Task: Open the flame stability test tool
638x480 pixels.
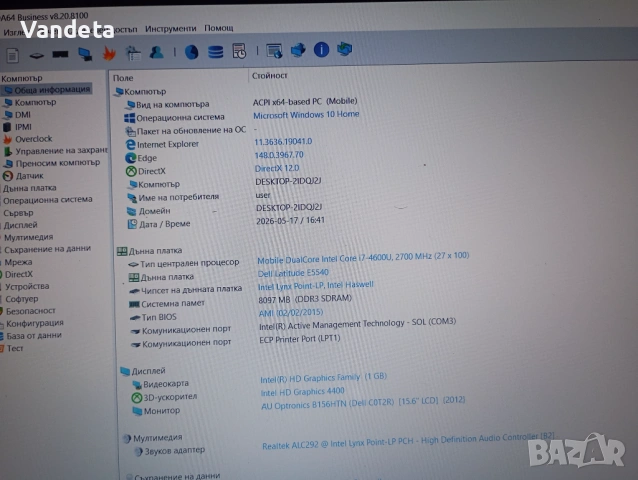Action: tap(109, 53)
